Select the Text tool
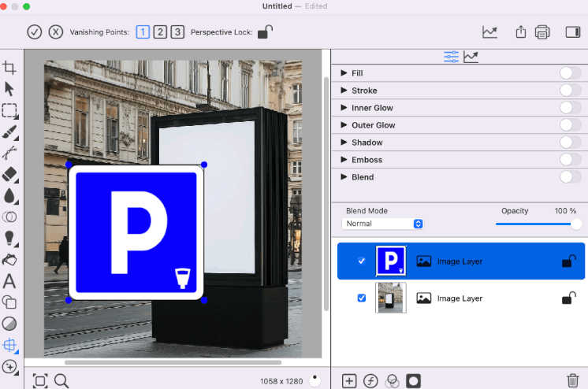Image resolution: width=588 pixels, height=389 pixels. pyautogui.click(x=9, y=280)
